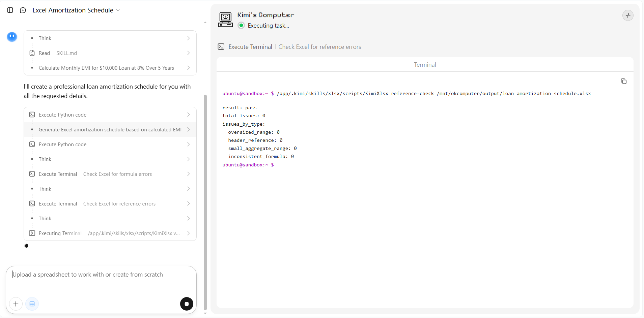The height and width of the screenshot is (318, 644).
Task: Stop the running task with stop button
Action: pos(187,304)
